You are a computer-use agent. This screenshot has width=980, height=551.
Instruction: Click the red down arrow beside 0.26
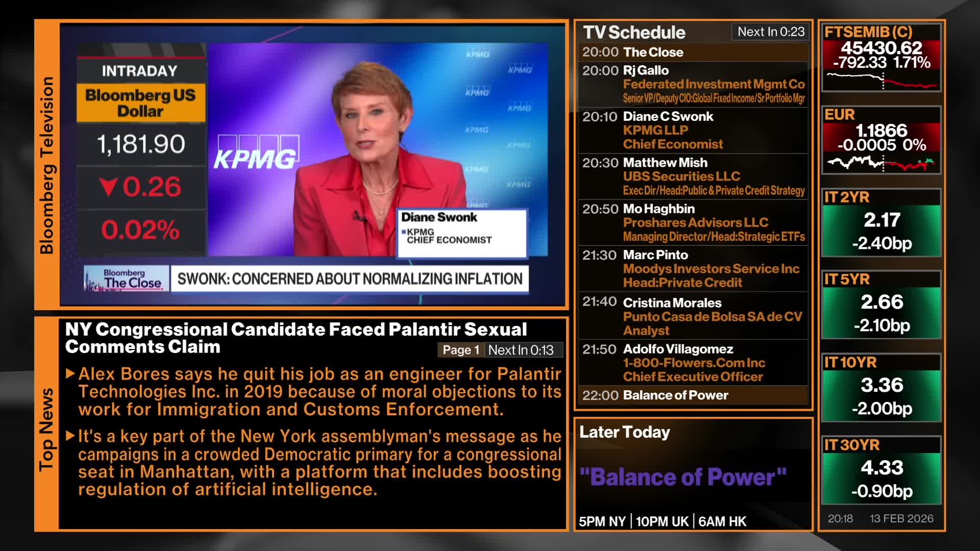click(108, 187)
